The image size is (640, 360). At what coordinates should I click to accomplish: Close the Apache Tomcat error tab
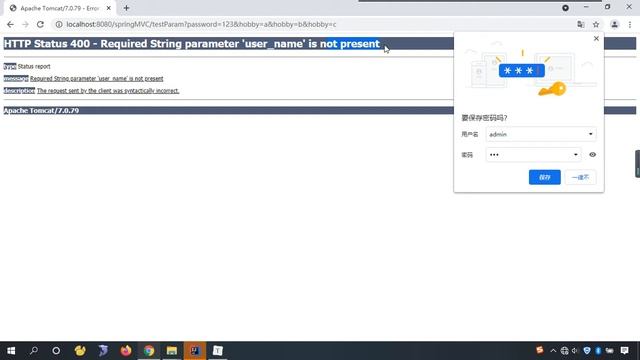pos(109,8)
